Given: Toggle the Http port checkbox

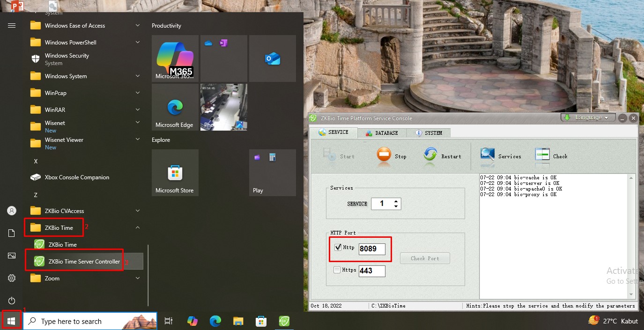Looking at the screenshot, I should (x=338, y=247).
